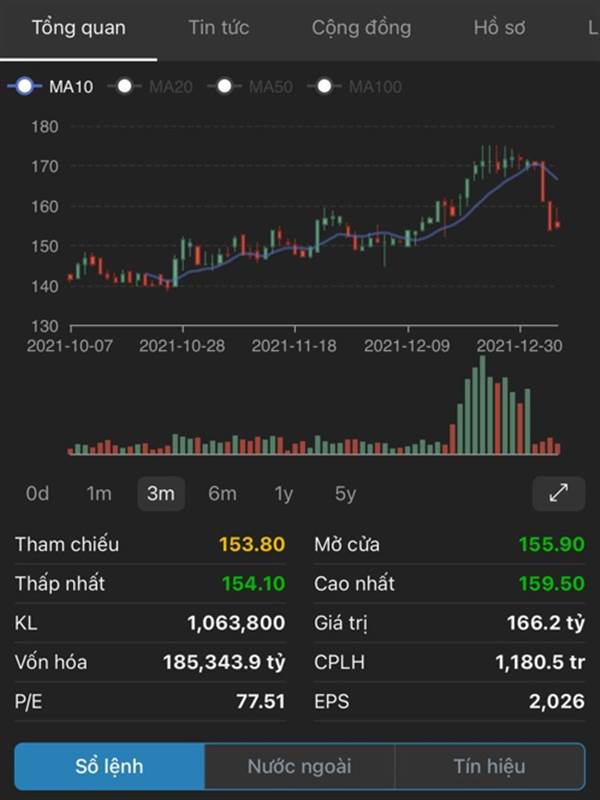The height and width of the screenshot is (800, 600).
Task: Switch to the Nước ngoài segment
Action: pyautogui.click(x=299, y=766)
